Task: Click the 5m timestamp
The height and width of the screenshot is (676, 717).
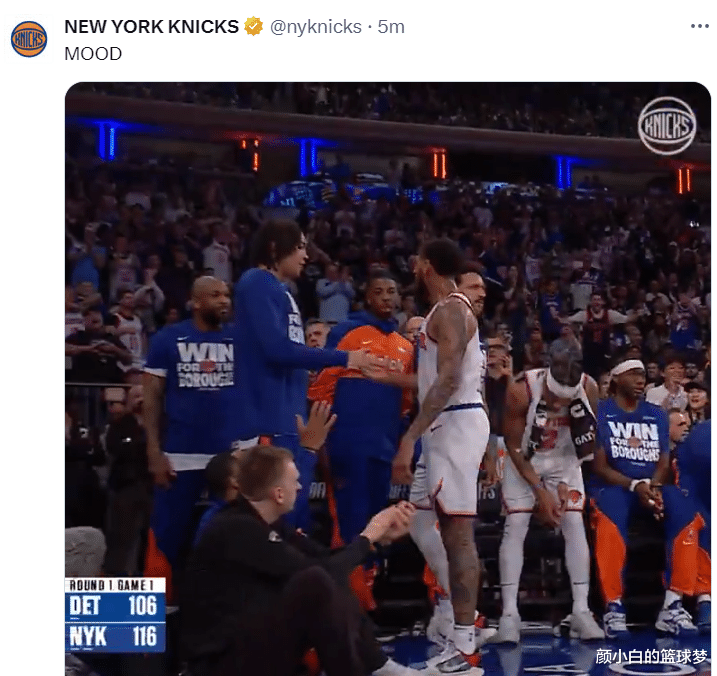Action: [391, 27]
